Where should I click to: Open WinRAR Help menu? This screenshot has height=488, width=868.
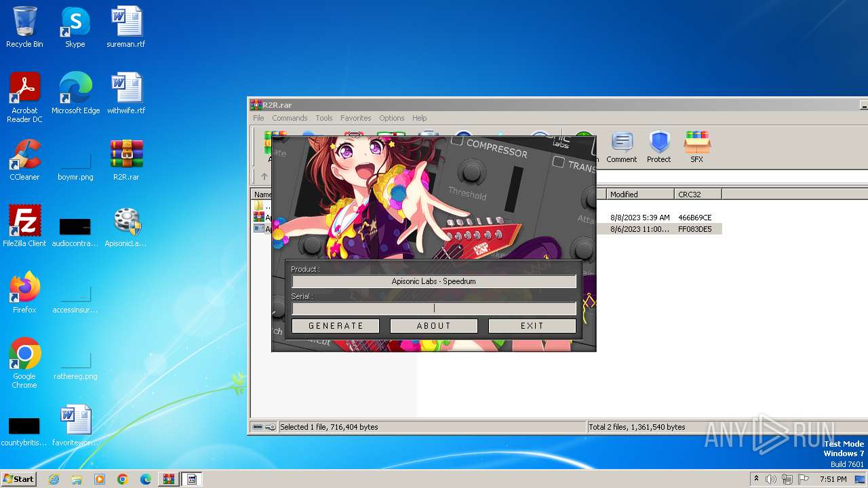(x=420, y=118)
